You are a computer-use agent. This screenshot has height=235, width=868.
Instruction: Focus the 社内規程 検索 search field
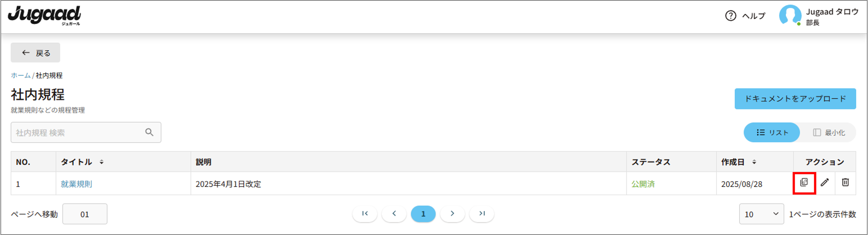[86, 132]
